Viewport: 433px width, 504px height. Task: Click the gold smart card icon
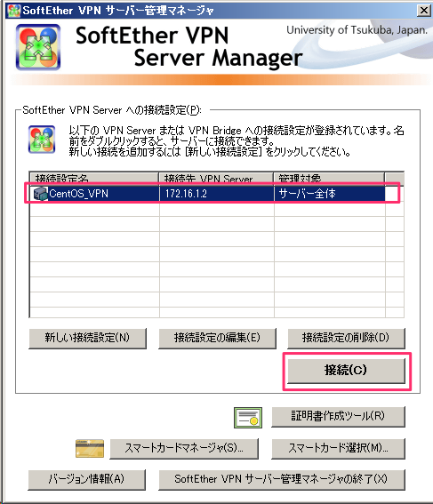click(90, 448)
